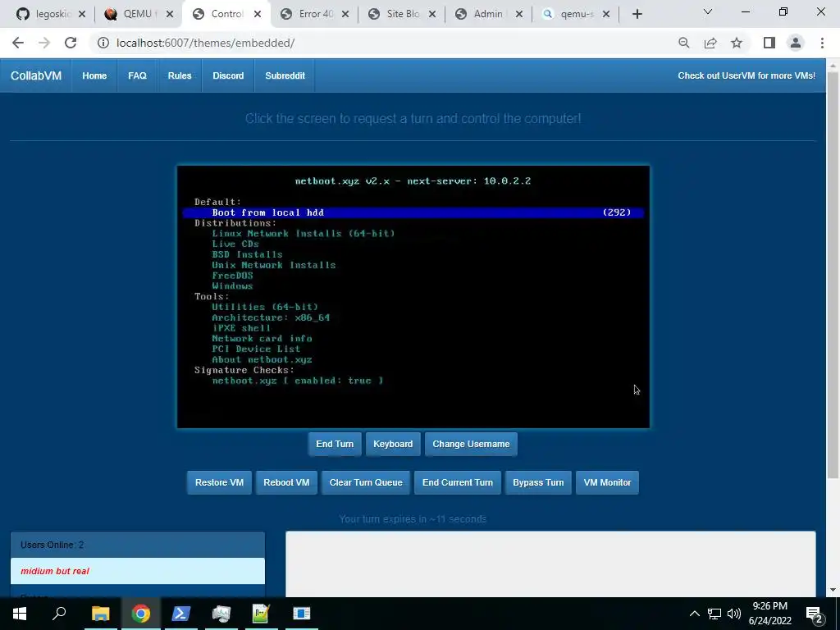Image resolution: width=840 pixels, height=630 pixels.
Task: Show hidden system tray icons chevron
Action: (x=694, y=614)
